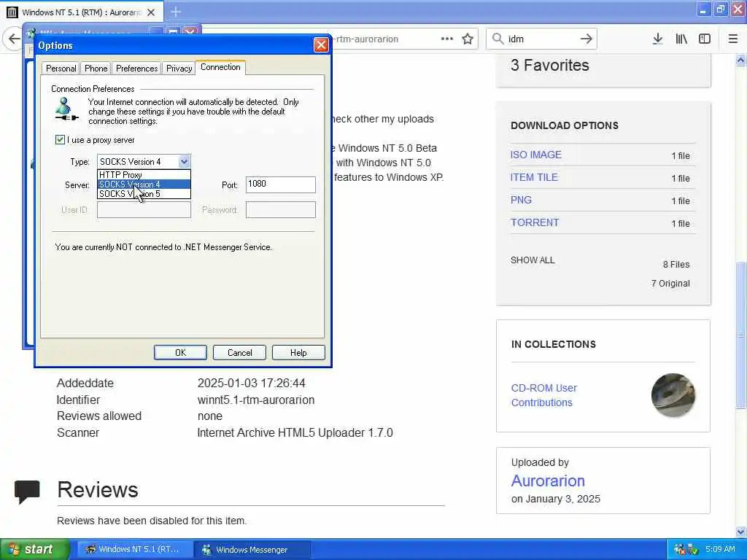Bookmark this page with the star icon
The image size is (747, 560).
point(468,39)
